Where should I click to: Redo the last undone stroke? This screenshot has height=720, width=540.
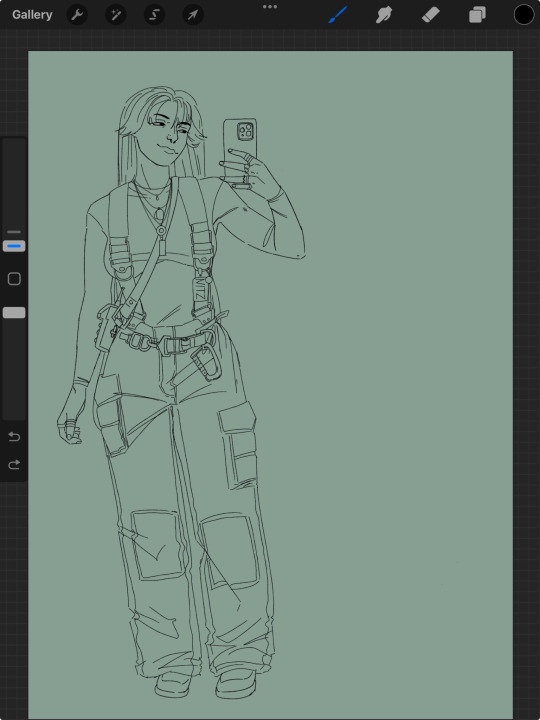(14, 465)
